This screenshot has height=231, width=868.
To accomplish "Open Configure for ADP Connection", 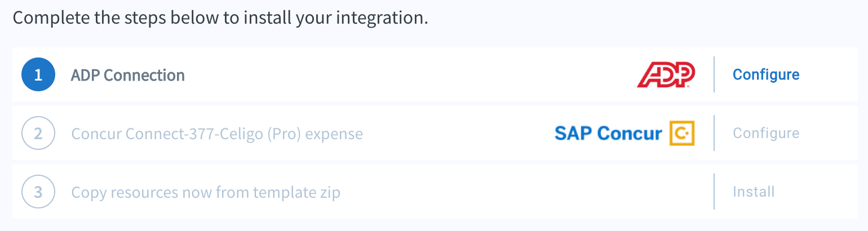I will coord(766,74).
